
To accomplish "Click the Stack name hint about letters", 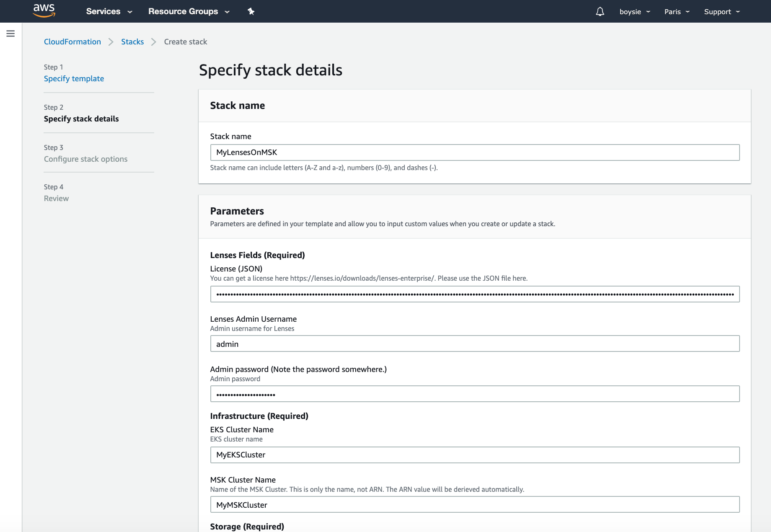I will coord(323,168).
